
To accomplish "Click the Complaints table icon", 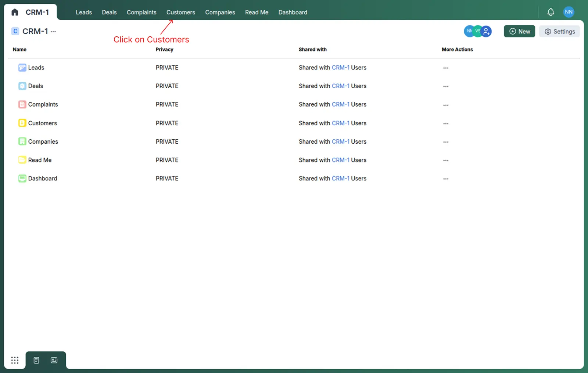I will [x=22, y=104].
